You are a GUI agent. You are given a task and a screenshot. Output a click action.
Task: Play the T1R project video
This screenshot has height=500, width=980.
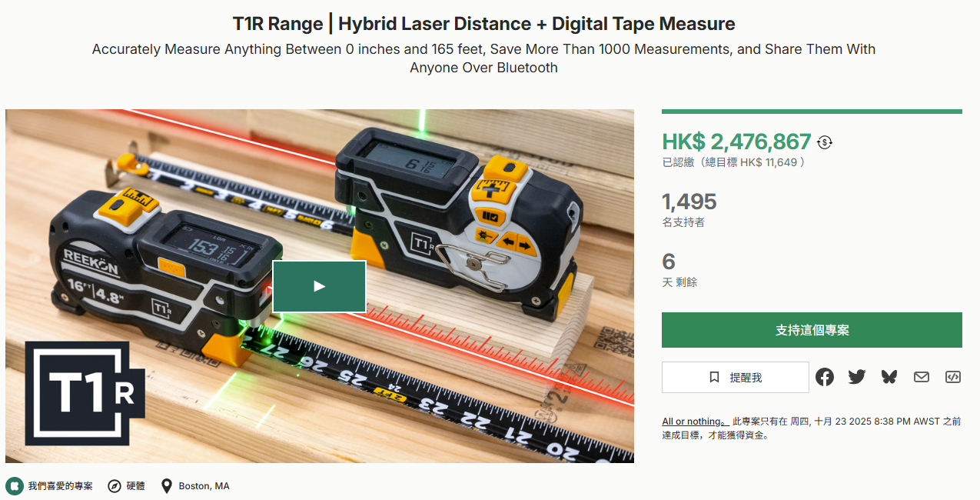(319, 286)
